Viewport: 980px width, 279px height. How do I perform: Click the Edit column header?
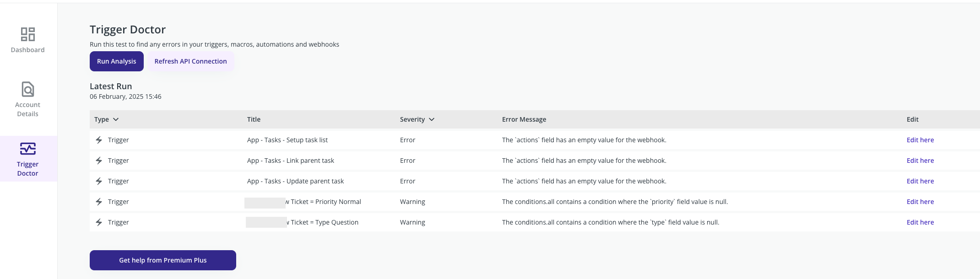(913, 119)
